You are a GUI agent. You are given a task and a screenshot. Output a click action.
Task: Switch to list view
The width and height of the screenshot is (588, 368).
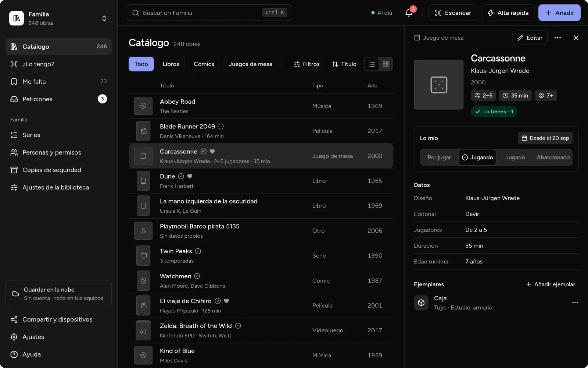(372, 64)
